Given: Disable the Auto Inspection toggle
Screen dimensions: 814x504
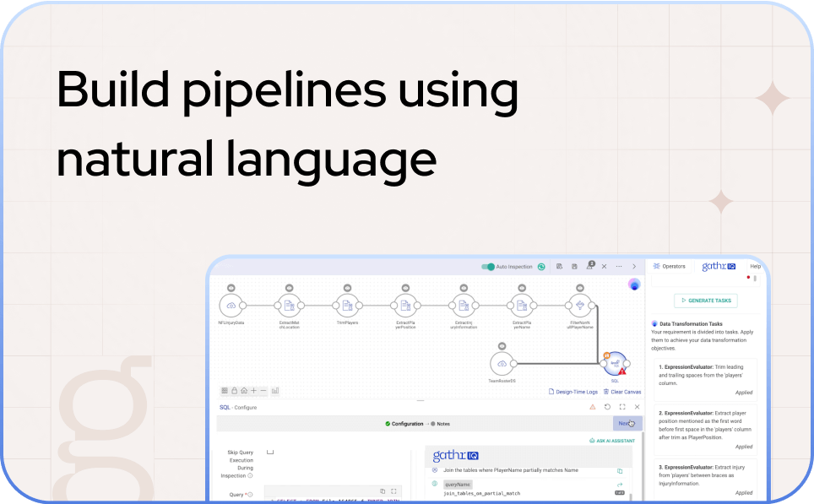Looking at the screenshot, I should click(x=488, y=267).
